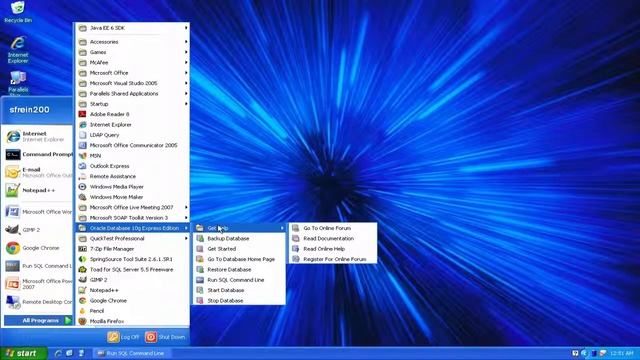Screen dimensions: 640x360
Task: Open Microsoft Office Communicator 2005
Action: (x=133, y=145)
